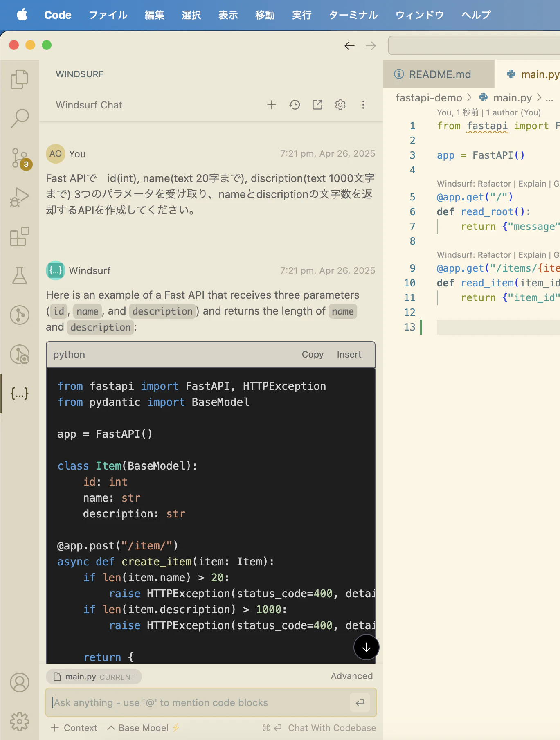Start a new Windsurf chat with plus icon

pyautogui.click(x=272, y=105)
